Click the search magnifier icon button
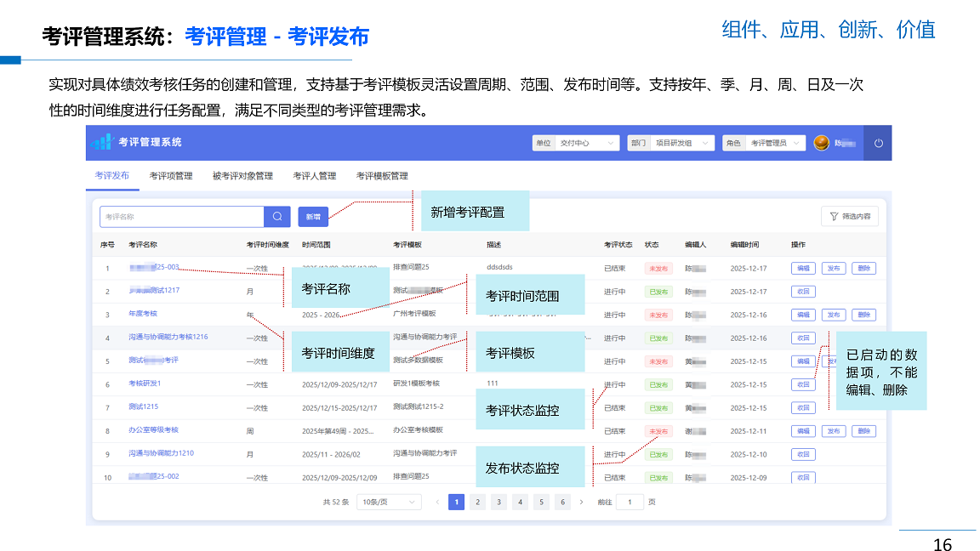The width and height of the screenshot is (980, 551). pos(276,217)
